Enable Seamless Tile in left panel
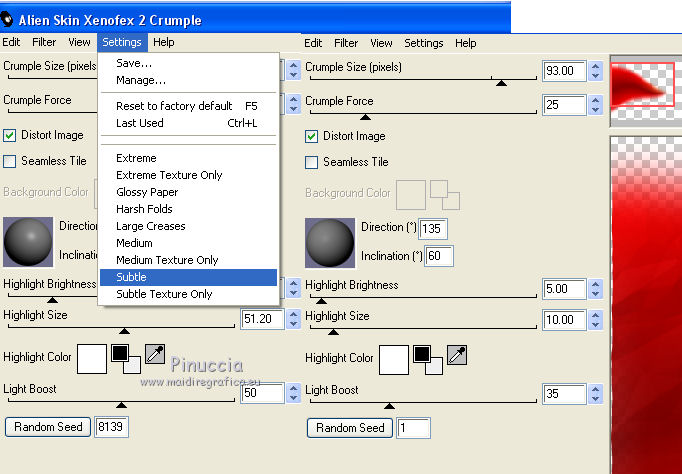 (x=9, y=161)
